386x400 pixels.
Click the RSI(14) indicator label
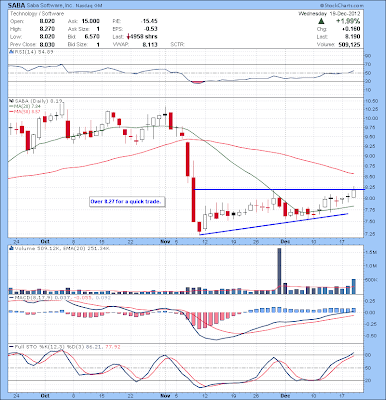33,52
